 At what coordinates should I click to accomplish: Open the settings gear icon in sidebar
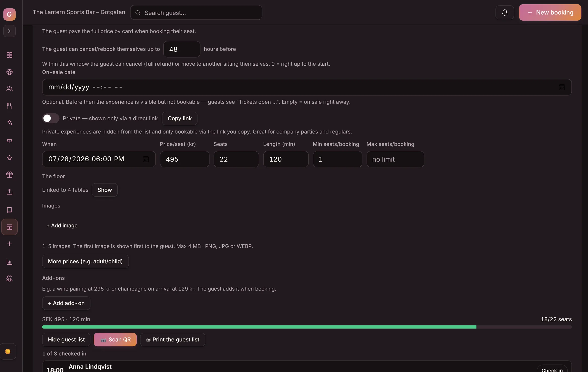coord(9,279)
